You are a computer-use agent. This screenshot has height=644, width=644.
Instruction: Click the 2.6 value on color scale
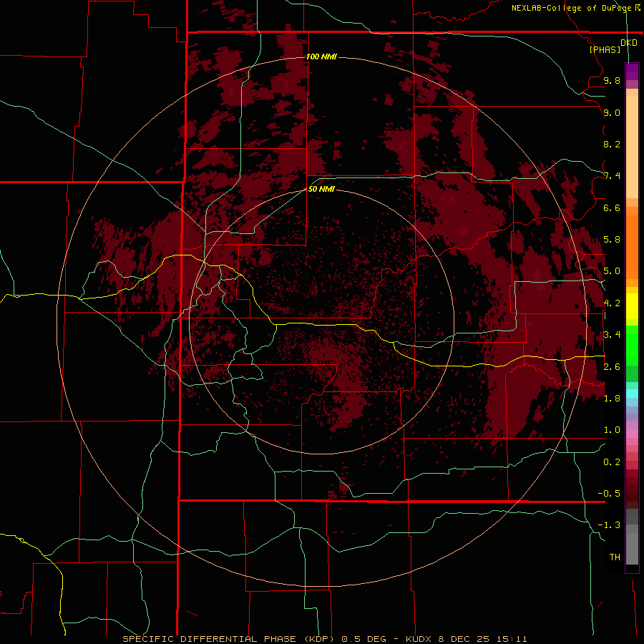(x=612, y=367)
